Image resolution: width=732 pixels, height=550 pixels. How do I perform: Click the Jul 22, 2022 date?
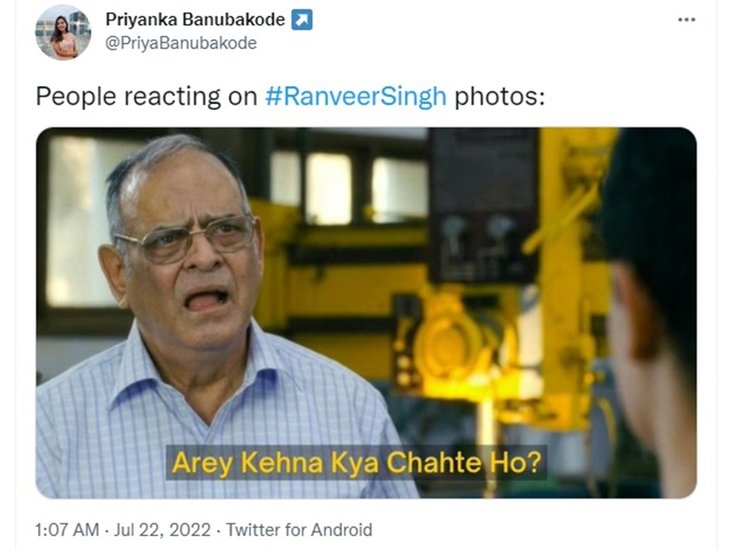pos(162,530)
